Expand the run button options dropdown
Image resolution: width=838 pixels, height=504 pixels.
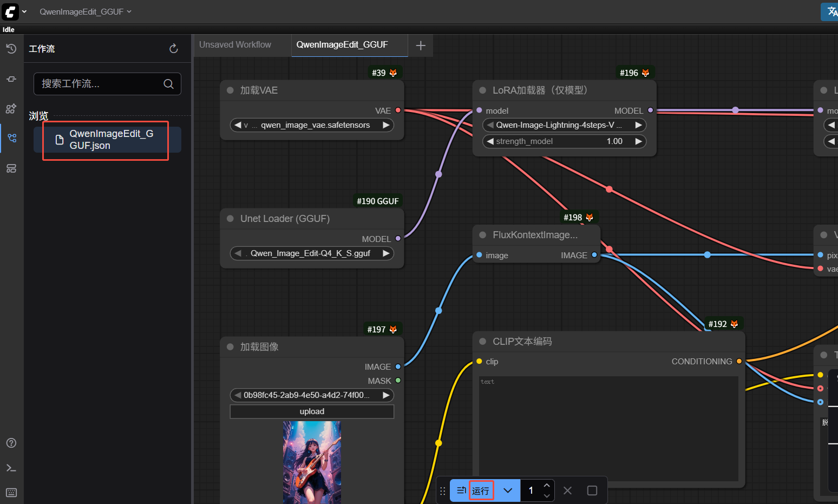pos(508,490)
